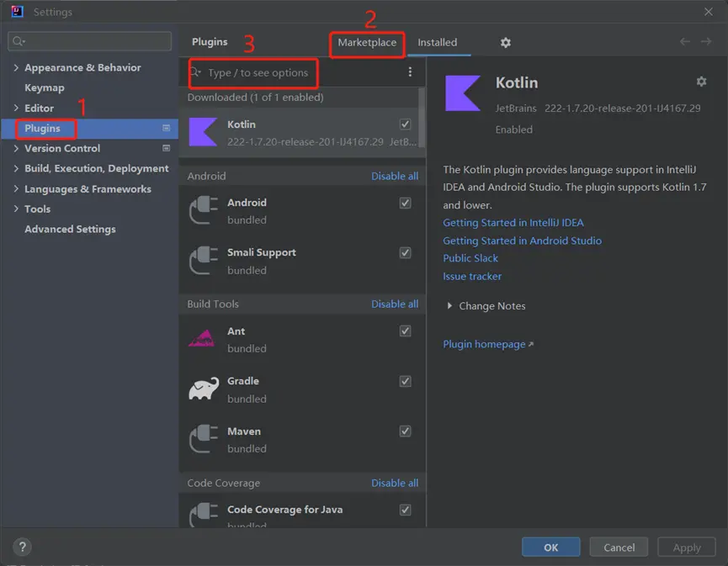Open the Public Slack link
The height and width of the screenshot is (566, 728).
(470, 258)
